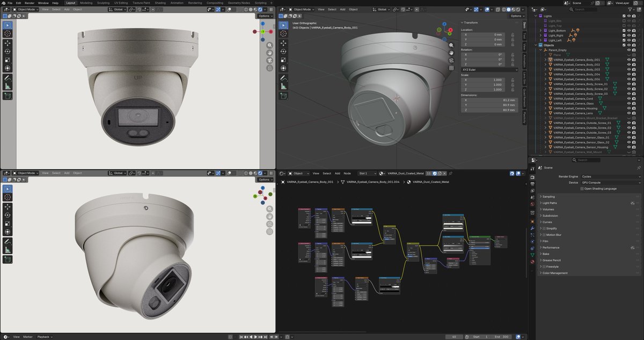Screen dimensions: 644x340
Task: Pause rendered preview in top-left viewport header
Action: tap(271, 9)
